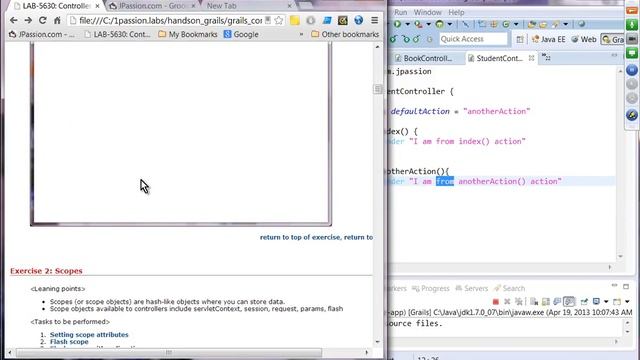Open the Run button dropdown arrow in Eclipse

[x=407, y=24]
